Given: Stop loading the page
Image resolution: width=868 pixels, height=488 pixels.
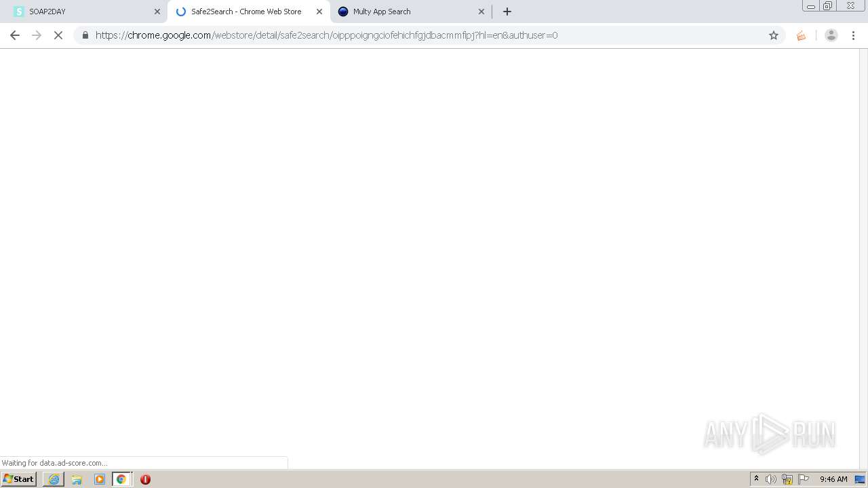Looking at the screenshot, I should click(x=58, y=35).
